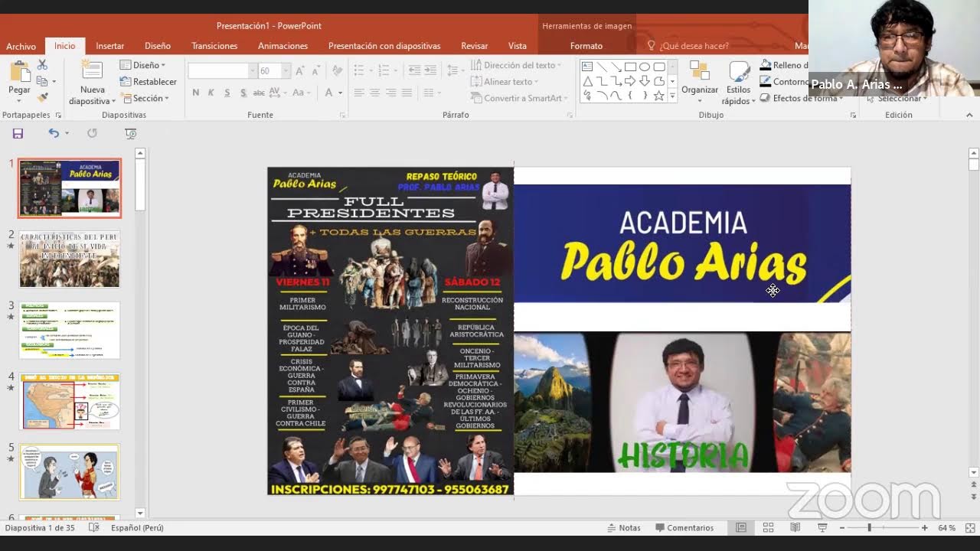The image size is (980, 551).
Task: Open the character spacing AV dropdown
Action: 278,93
